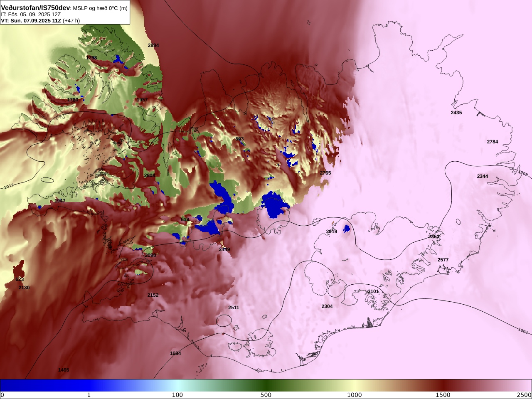Click the height label 3101
The image size is (532, 399).
click(x=373, y=291)
